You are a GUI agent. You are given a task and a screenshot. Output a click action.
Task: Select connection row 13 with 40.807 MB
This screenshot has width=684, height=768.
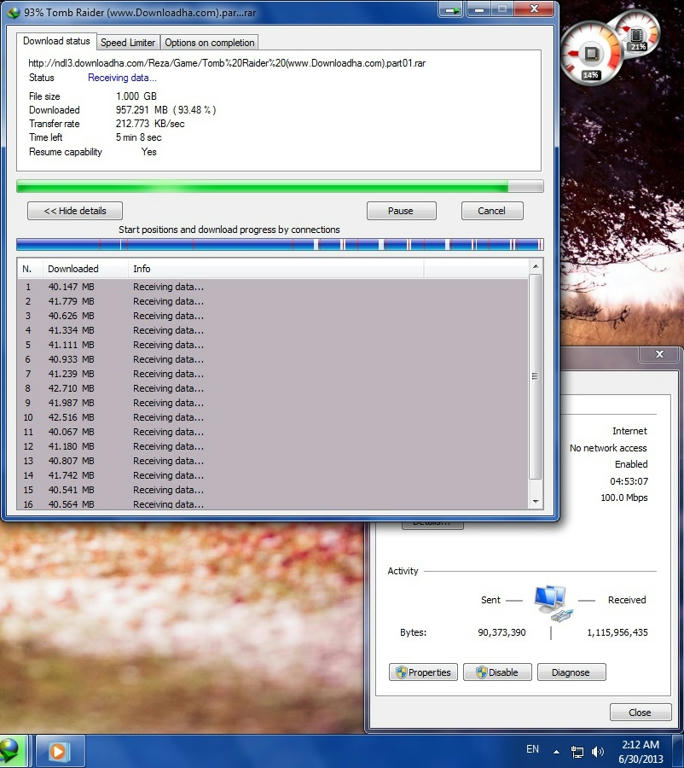[x=273, y=461]
